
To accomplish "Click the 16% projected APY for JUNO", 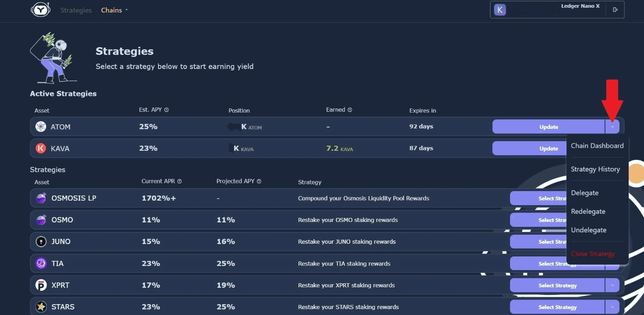I will click(226, 241).
